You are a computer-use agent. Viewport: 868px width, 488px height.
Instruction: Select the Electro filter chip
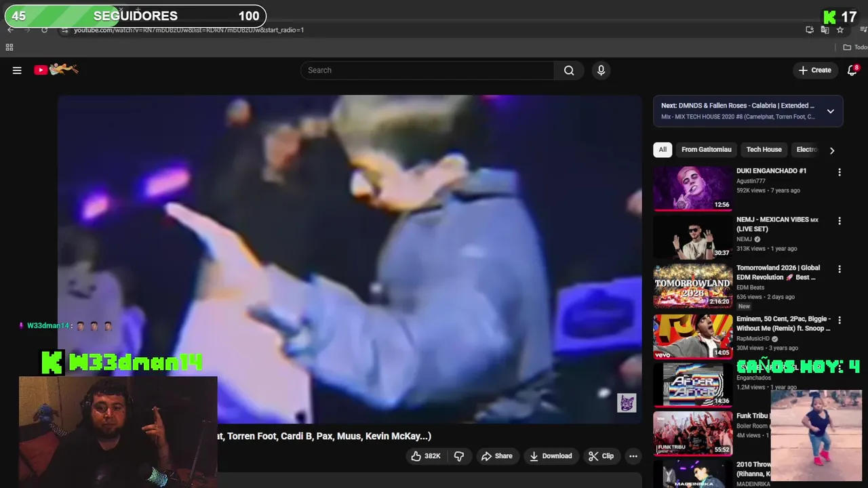pos(807,150)
